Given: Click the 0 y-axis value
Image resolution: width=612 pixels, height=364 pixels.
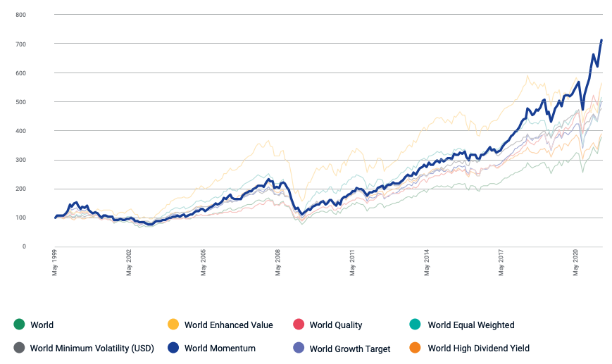Looking at the screenshot, I should (24, 246).
